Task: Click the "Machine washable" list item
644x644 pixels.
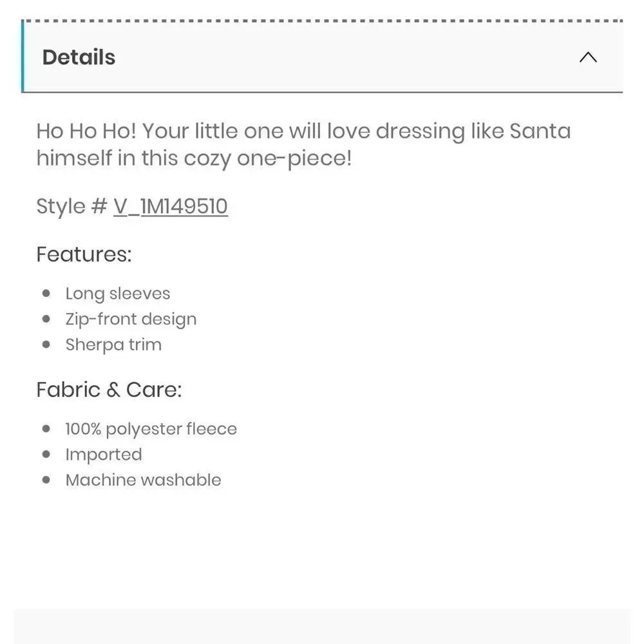Action: (144, 480)
